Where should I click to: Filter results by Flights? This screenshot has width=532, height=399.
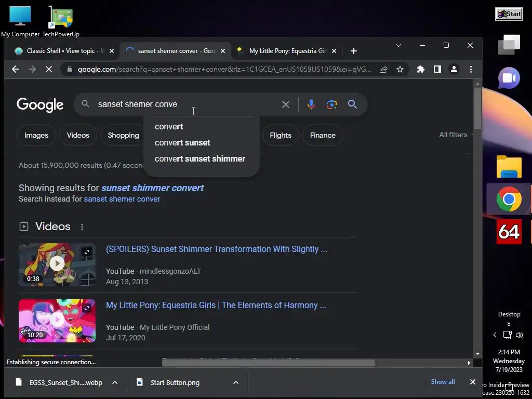(x=281, y=136)
